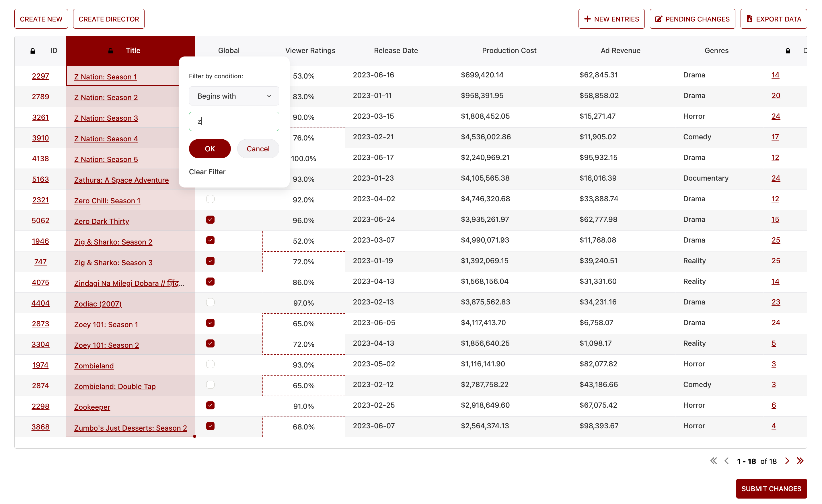Click the plus icon on New Entries
822x504 pixels.
[x=587, y=19]
